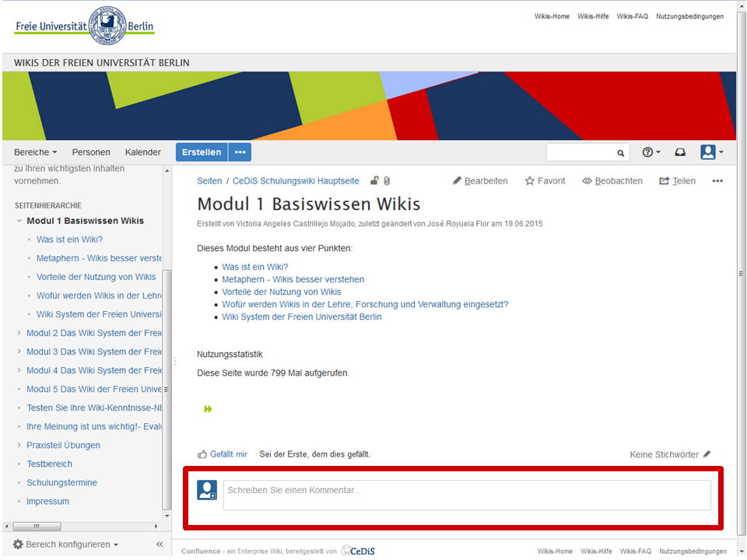
Task: Open Wofür werden Wikis in der Lehre content link
Action: [365, 304]
